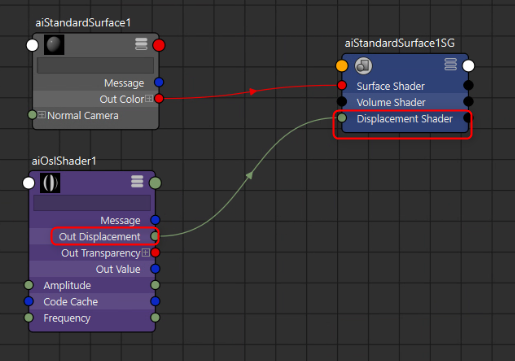Click the Message attribute on aiStandardSurface1
Screen dimensions: 515x361
pos(124,83)
